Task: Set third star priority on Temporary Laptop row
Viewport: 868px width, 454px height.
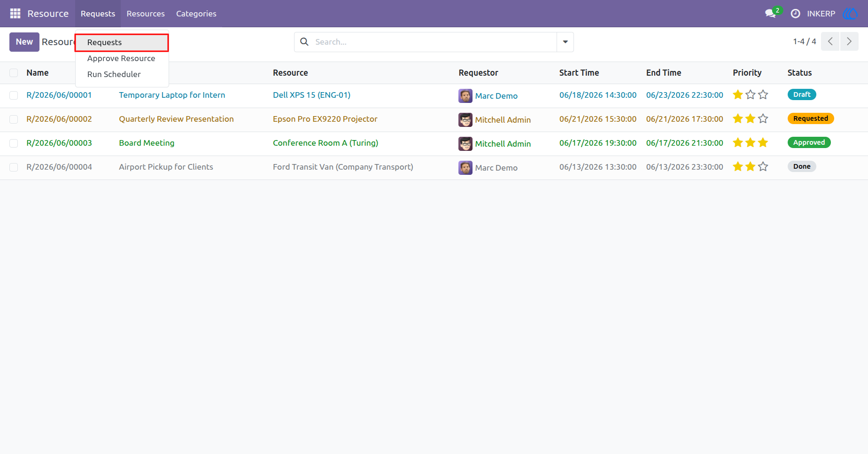Action: pyautogui.click(x=763, y=95)
